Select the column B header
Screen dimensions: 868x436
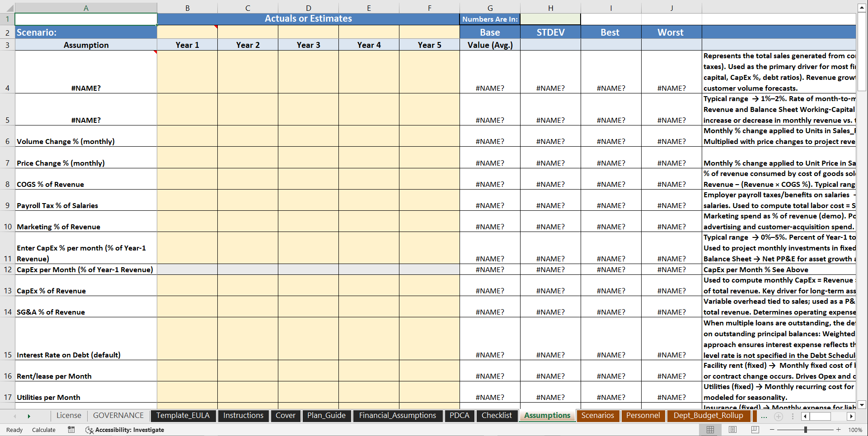[x=187, y=7]
